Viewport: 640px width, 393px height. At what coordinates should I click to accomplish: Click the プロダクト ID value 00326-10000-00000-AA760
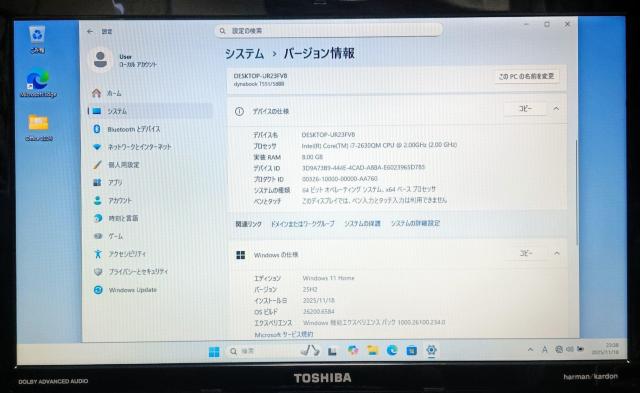tap(340, 179)
